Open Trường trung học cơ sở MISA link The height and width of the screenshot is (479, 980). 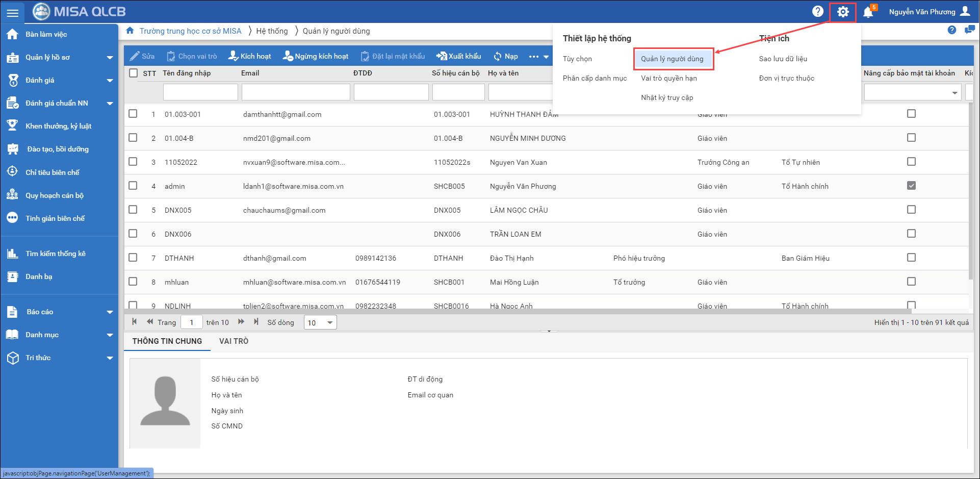tap(190, 31)
